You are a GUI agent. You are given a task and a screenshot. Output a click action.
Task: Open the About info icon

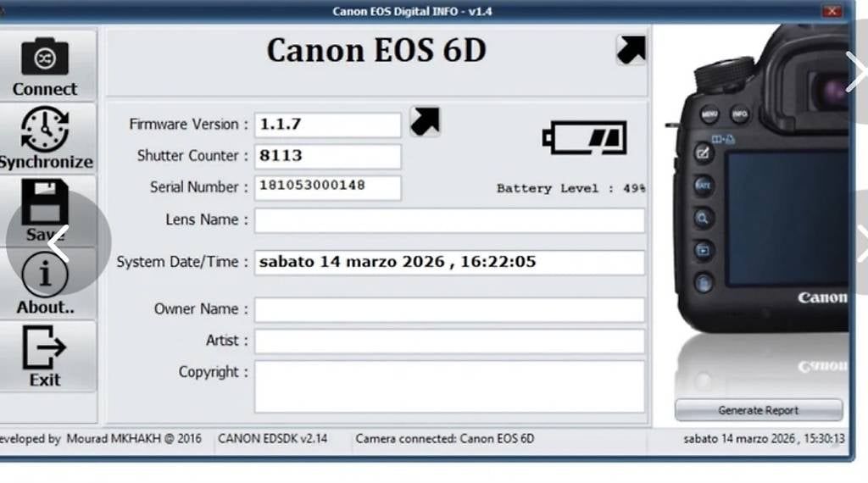(x=45, y=275)
